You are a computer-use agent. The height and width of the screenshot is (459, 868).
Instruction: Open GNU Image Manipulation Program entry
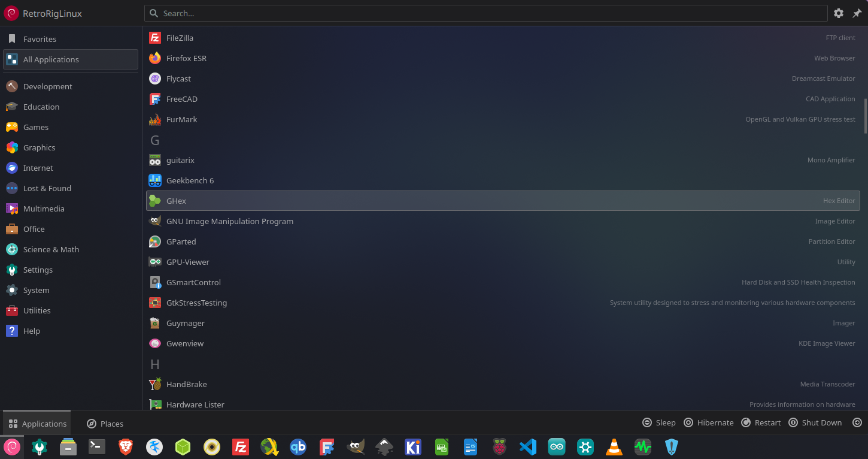click(x=230, y=221)
